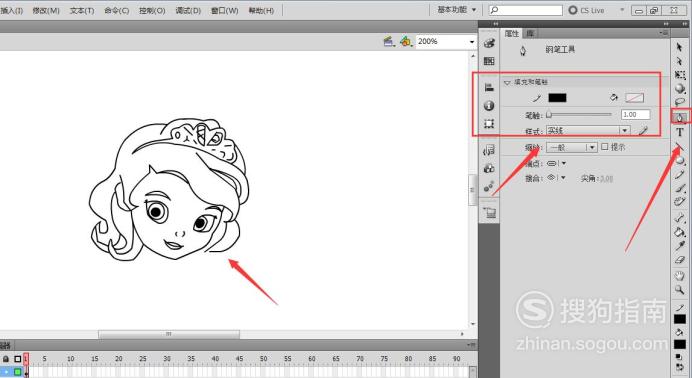Select the Lasso tool
The height and width of the screenshot is (378, 692).
coord(680,102)
